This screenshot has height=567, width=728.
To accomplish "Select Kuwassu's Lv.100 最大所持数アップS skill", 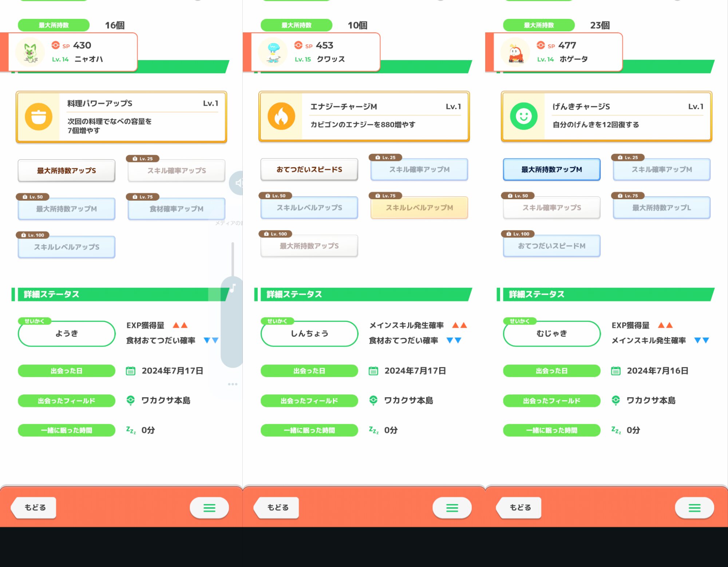I will click(309, 246).
